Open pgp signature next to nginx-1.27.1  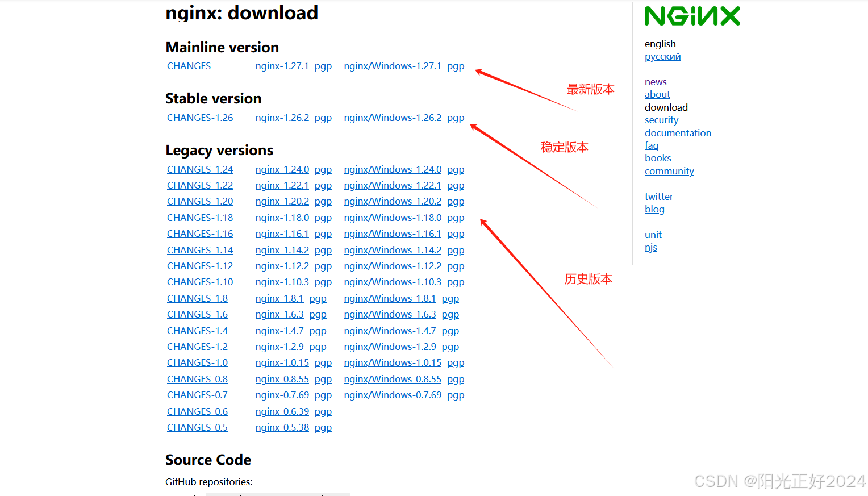click(x=323, y=66)
